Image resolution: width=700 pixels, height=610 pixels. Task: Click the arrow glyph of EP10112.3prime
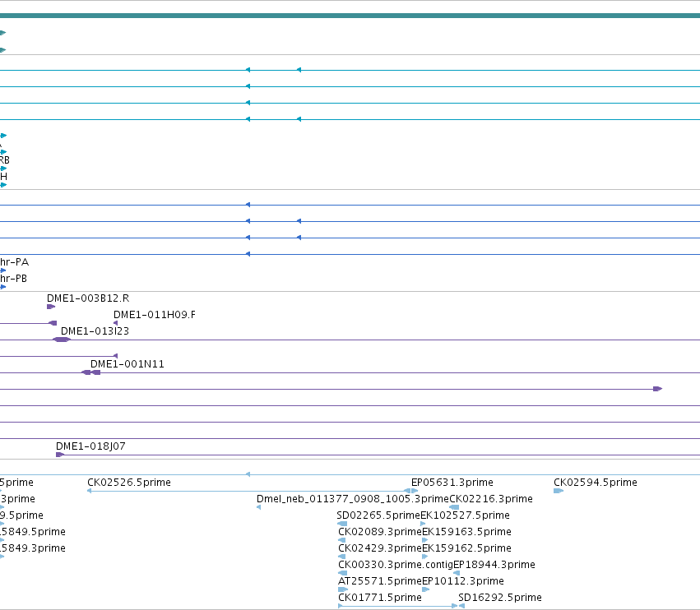tap(426, 590)
